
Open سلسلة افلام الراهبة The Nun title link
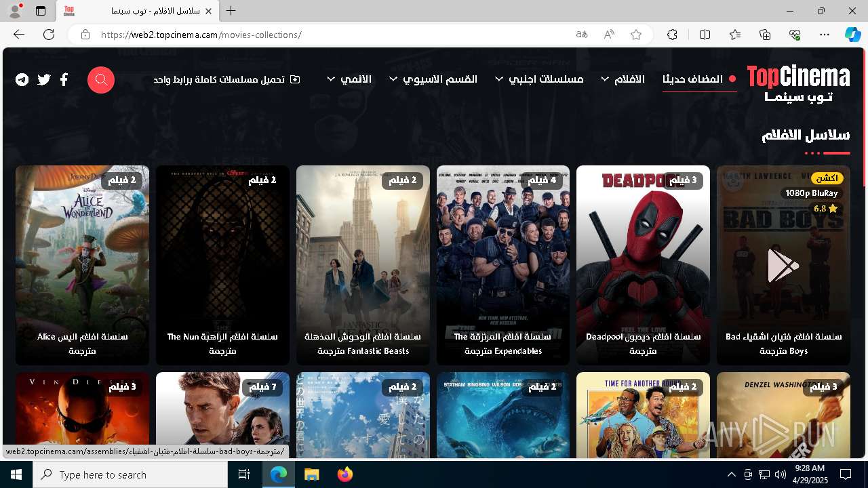click(x=222, y=344)
